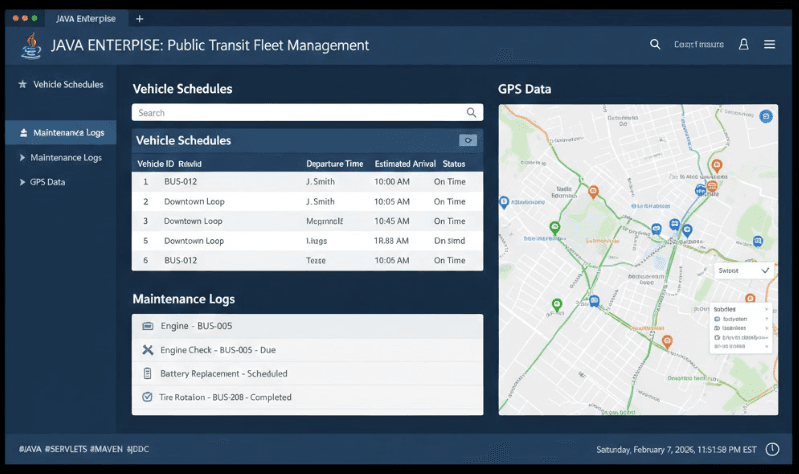799x474 pixels.
Task: Expand the GPS Data sidebar arrow
Action: click(x=22, y=182)
